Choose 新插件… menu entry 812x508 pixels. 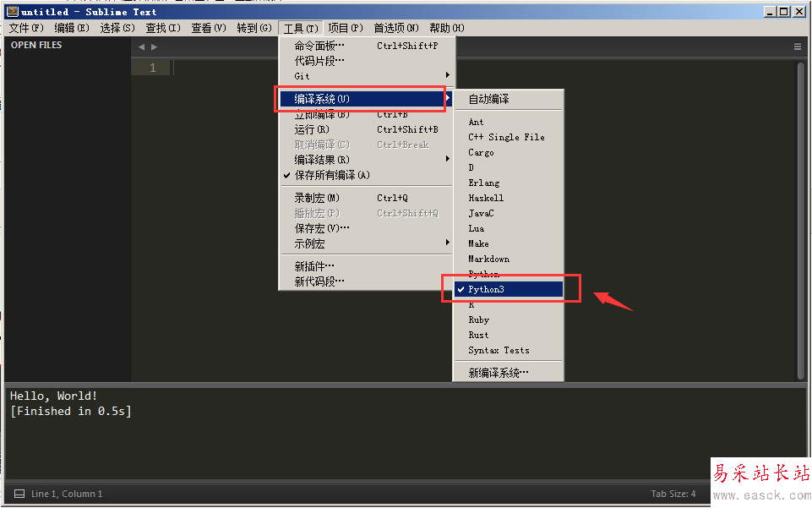(367, 266)
